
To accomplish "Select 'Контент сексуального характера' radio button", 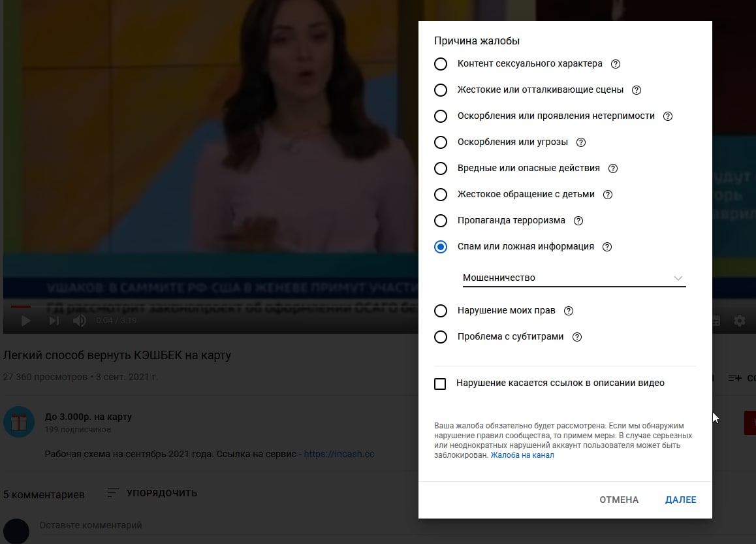I will pyautogui.click(x=441, y=63).
